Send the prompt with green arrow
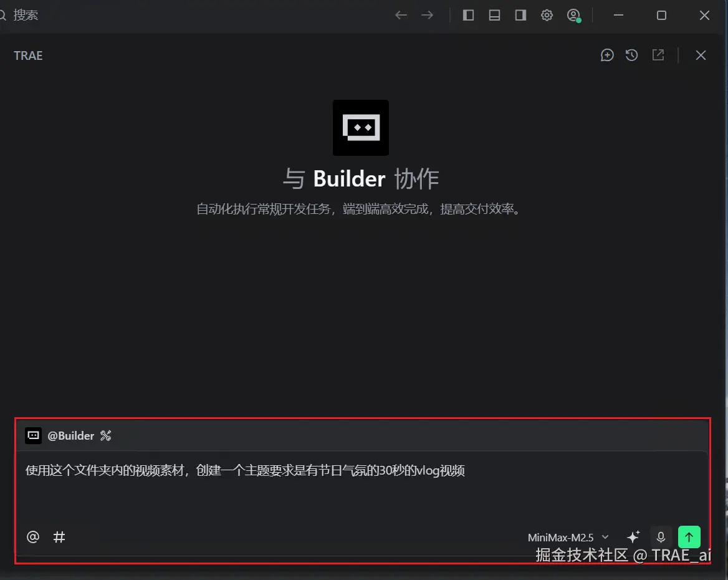728x580 pixels. tap(689, 537)
